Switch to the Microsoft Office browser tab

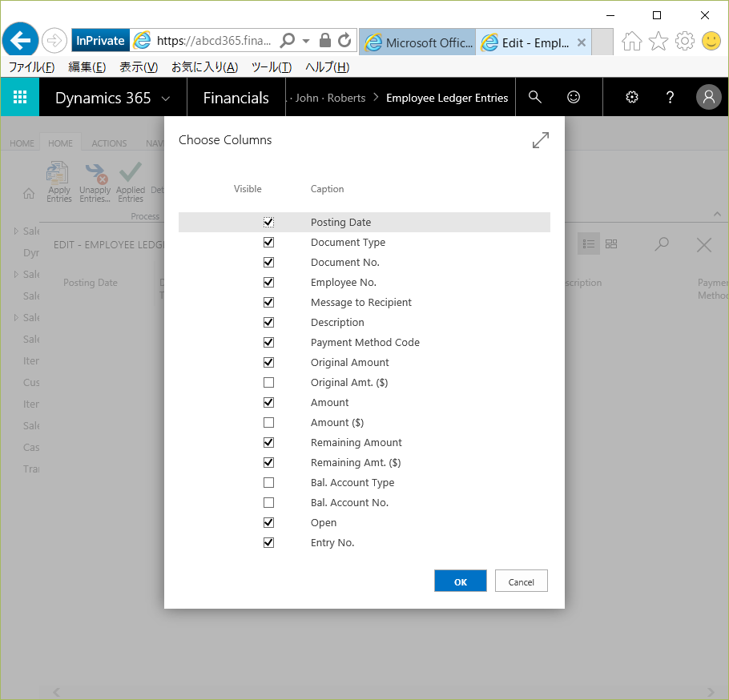[417, 42]
